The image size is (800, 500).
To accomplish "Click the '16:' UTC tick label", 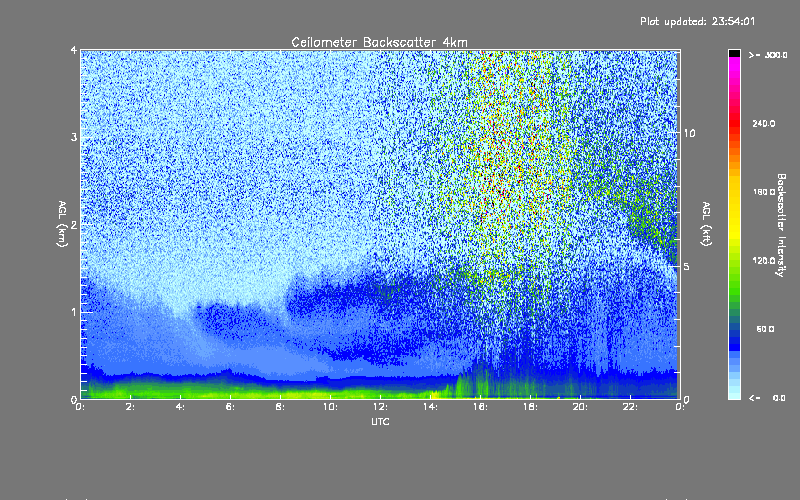I will coord(480,407).
